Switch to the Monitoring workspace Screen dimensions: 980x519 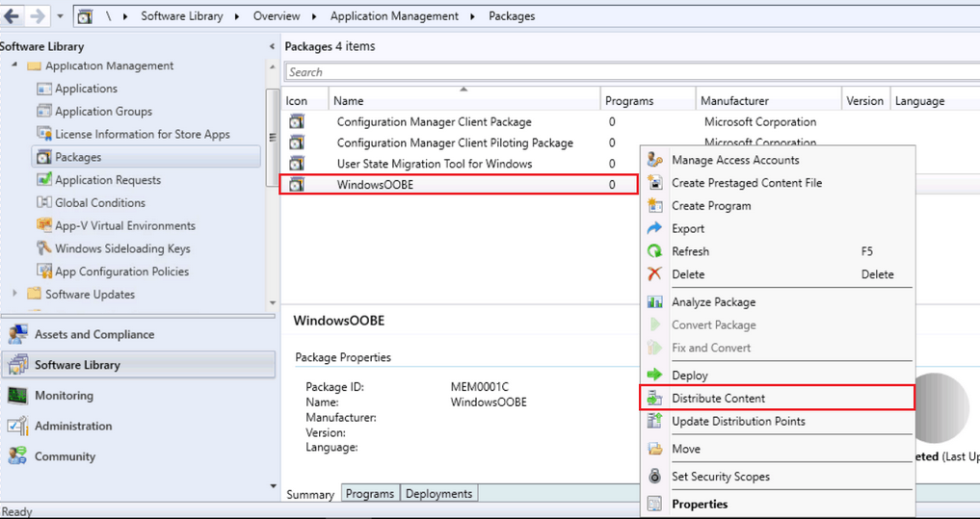(x=138, y=396)
